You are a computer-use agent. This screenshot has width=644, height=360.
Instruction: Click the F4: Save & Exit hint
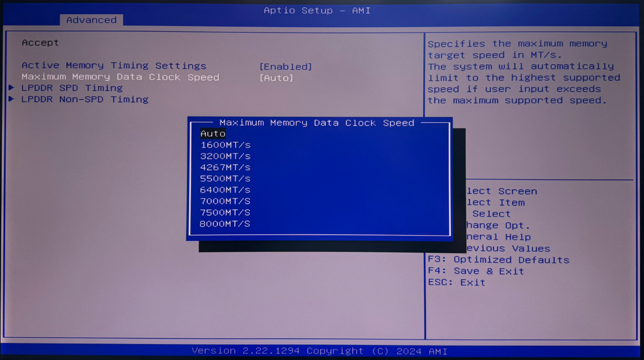point(476,271)
